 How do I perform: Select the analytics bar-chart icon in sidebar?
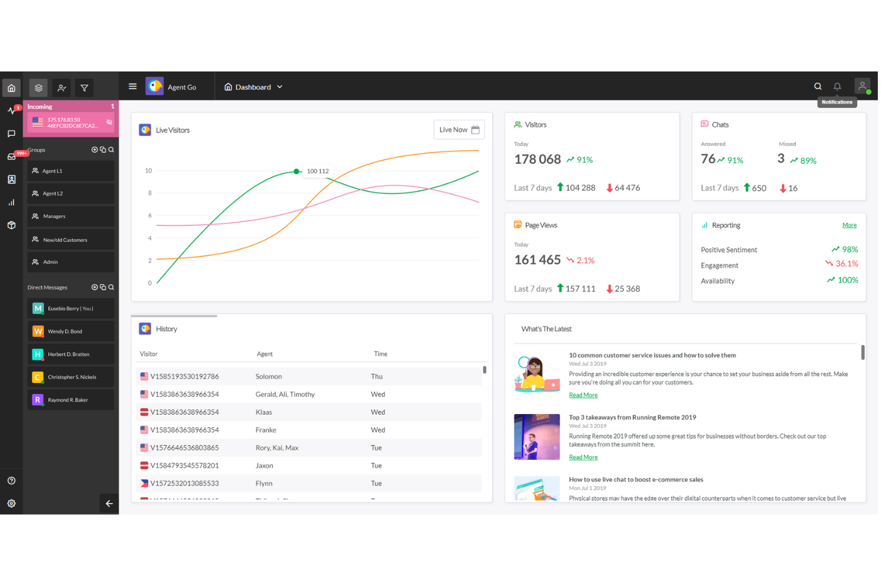click(x=11, y=202)
